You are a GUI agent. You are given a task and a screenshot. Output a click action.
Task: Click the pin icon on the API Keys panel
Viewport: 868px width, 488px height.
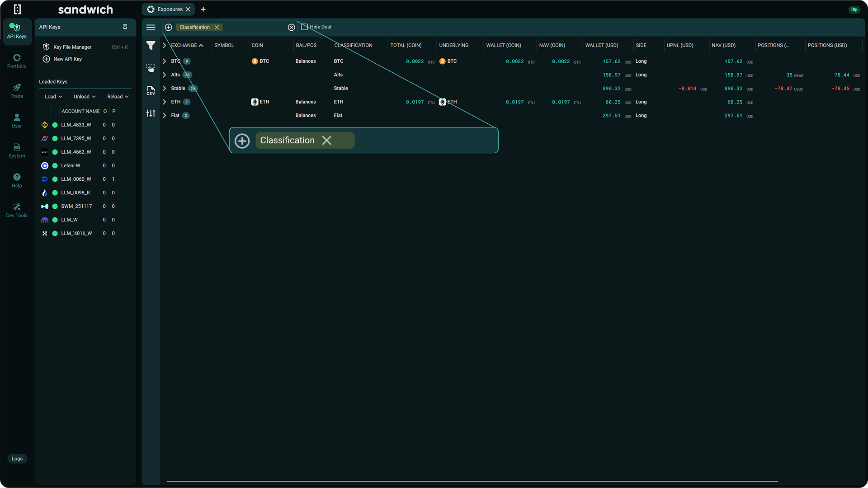125,27
